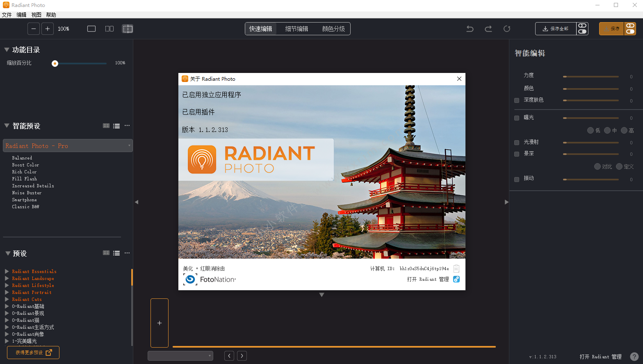Switch to 颜色分级 tab

(333, 29)
